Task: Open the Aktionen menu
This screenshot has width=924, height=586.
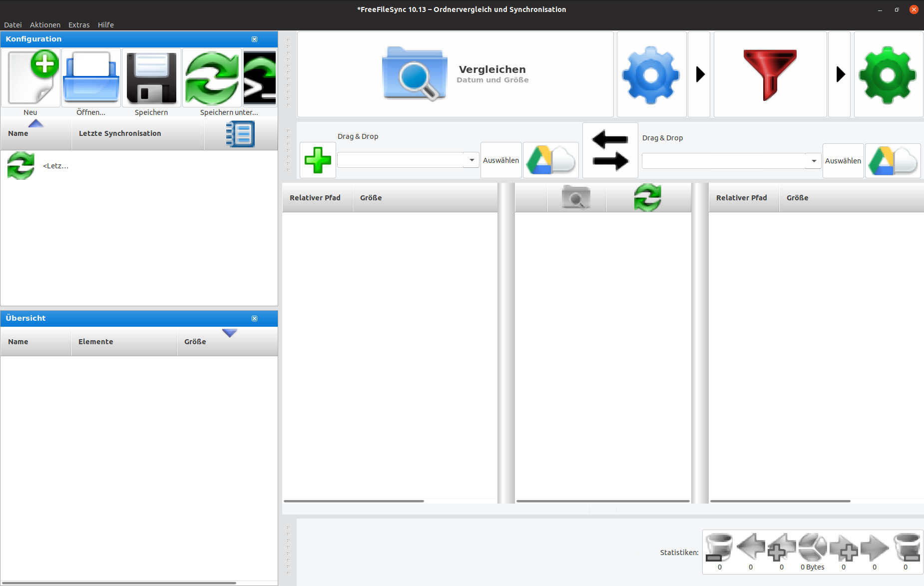Action: tap(45, 24)
